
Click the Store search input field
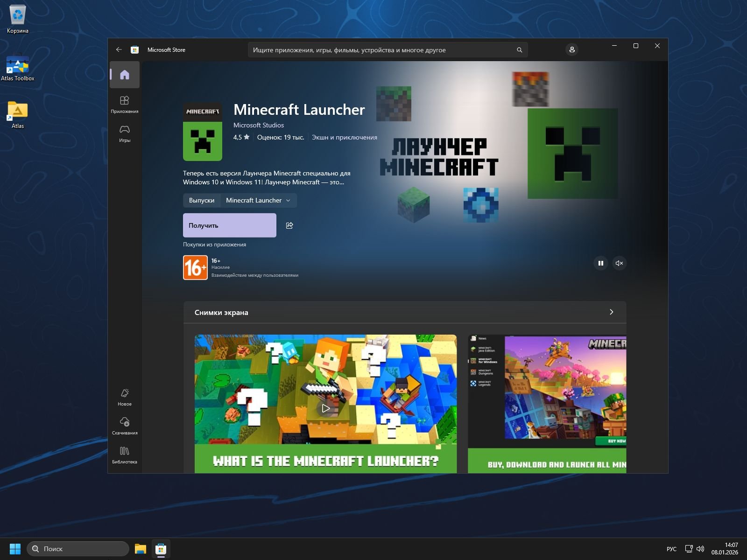click(383, 50)
